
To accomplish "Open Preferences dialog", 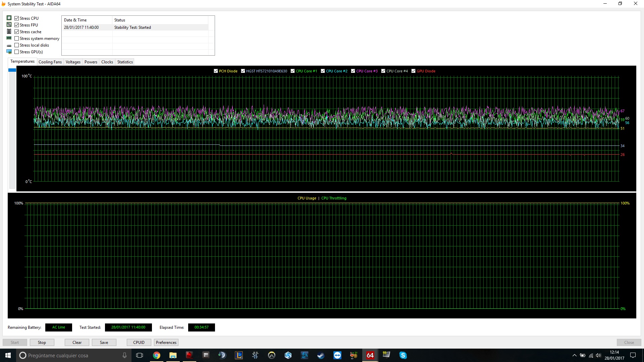I will [166, 342].
